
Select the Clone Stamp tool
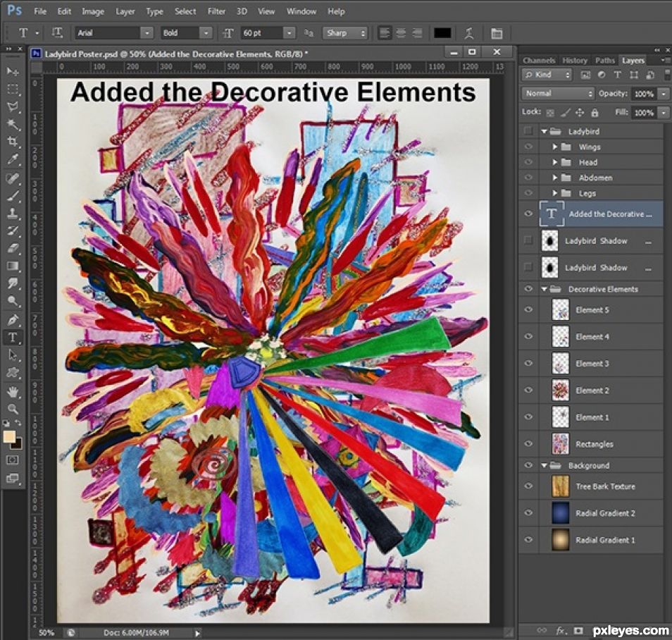pyautogui.click(x=13, y=214)
